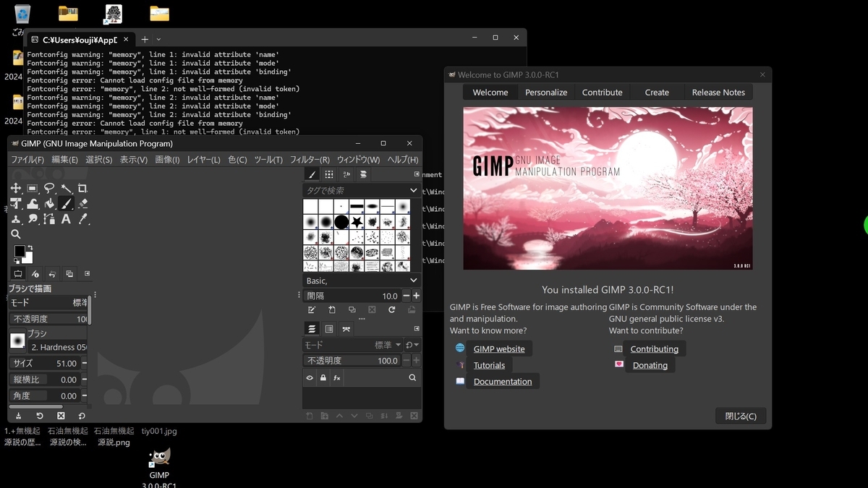
Task: Click the layer search magnifier icon
Action: (x=412, y=377)
